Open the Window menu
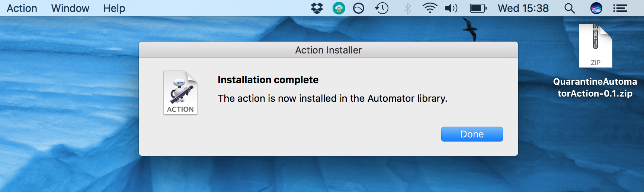This screenshot has width=644, height=192. pyautogui.click(x=70, y=8)
